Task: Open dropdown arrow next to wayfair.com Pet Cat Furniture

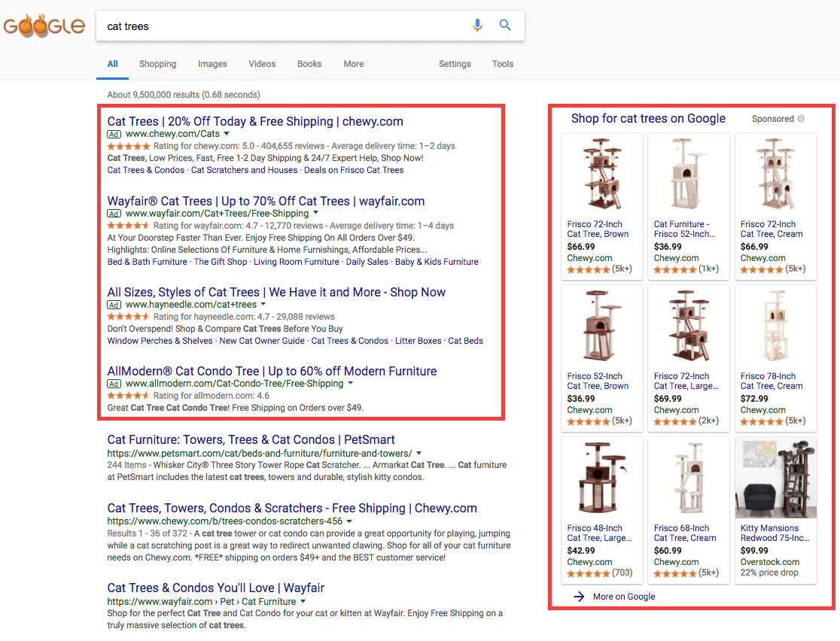Action: (x=303, y=601)
